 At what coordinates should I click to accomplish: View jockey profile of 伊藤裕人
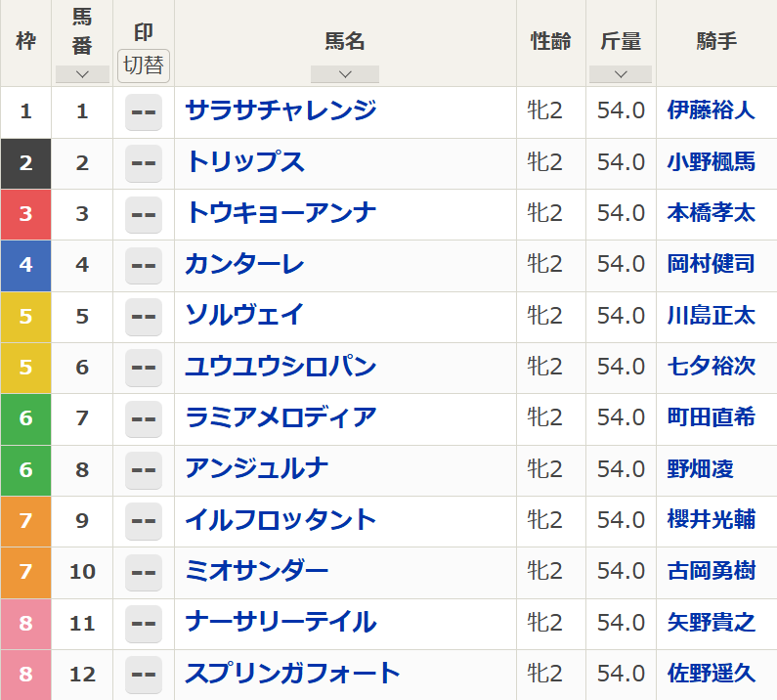coord(711,110)
